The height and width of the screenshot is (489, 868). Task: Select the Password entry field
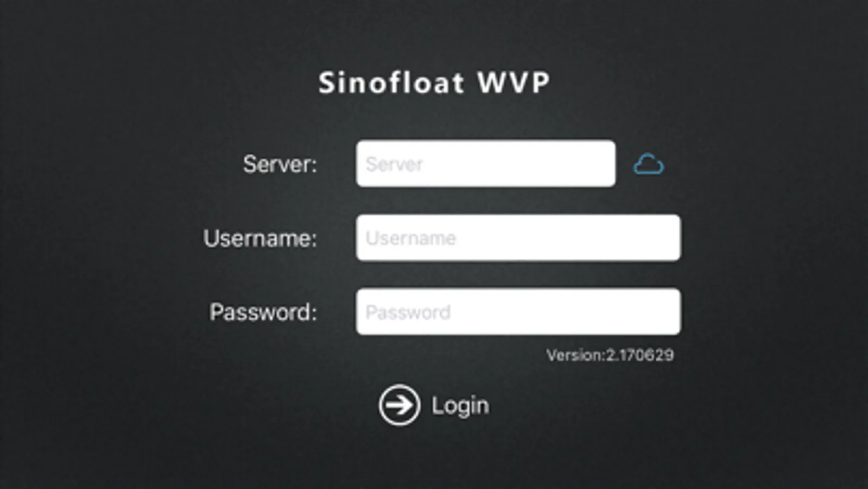(x=518, y=312)
